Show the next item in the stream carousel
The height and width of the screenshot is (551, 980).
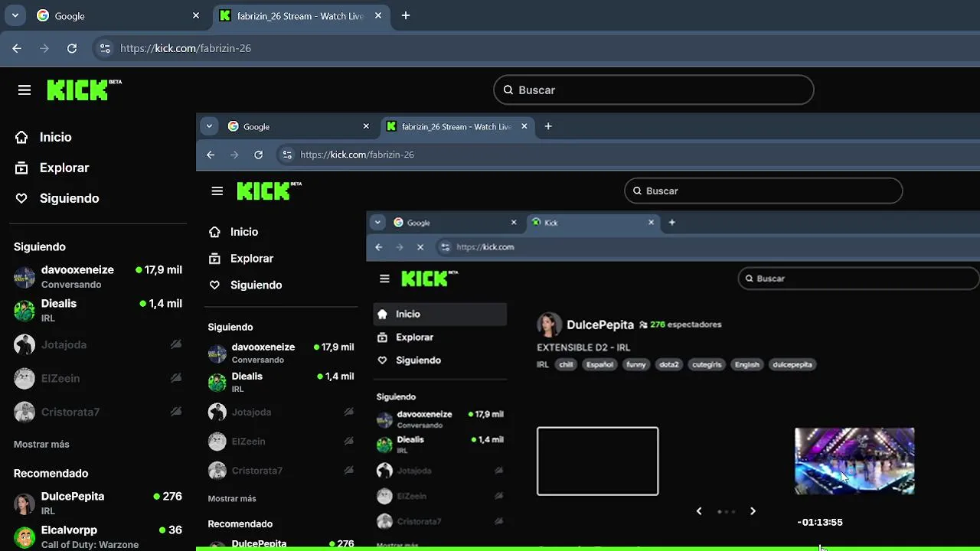(753, 511)
